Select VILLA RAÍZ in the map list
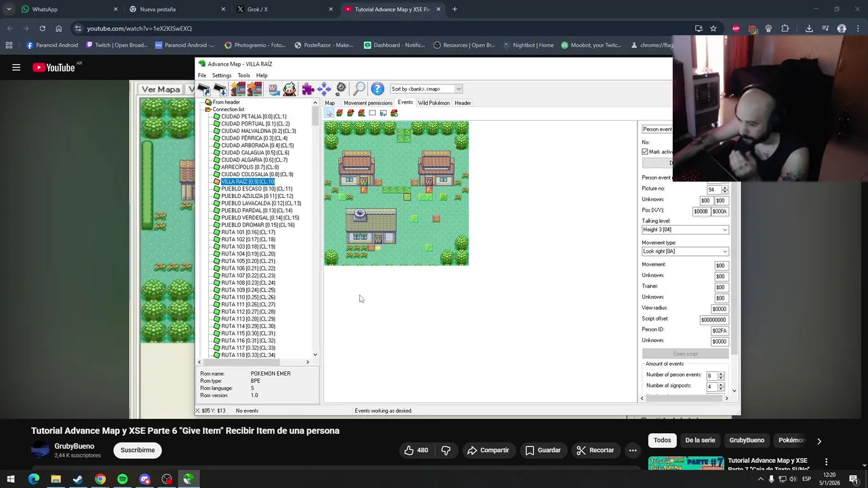This screenshot has height=488, width=868. pos(248,182)
